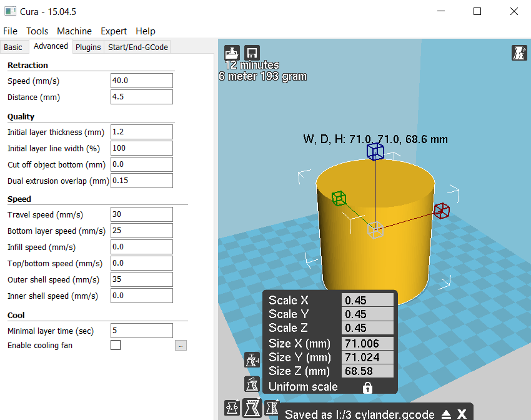The image size is (531, 420).
Task: Toggle Enable cooling fan checkbox
Action: pos(116,345)
